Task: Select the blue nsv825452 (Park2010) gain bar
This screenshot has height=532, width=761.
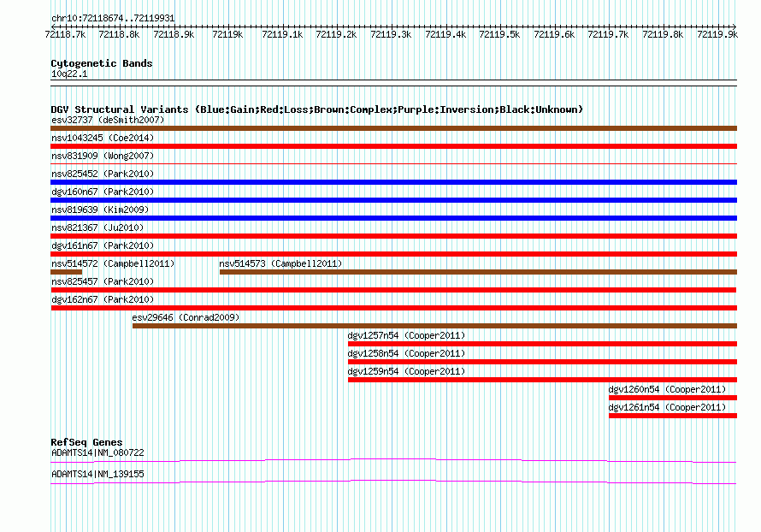Action: pyautogui.click(x=393, y=182)
